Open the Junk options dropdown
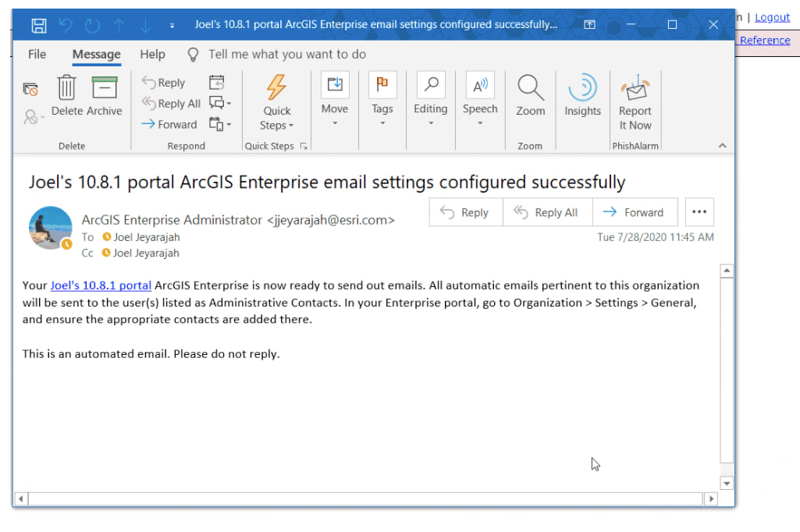This screenshot has height=532, width=800. (33, 117)
